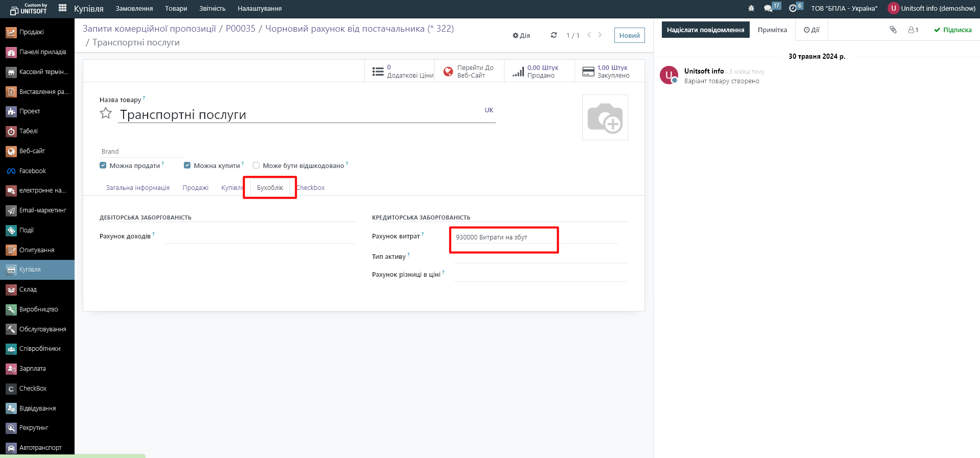Expand the 'Рахунок витрат' account dropdown
This screenshot has width=980, height=458.
point(536,237)
